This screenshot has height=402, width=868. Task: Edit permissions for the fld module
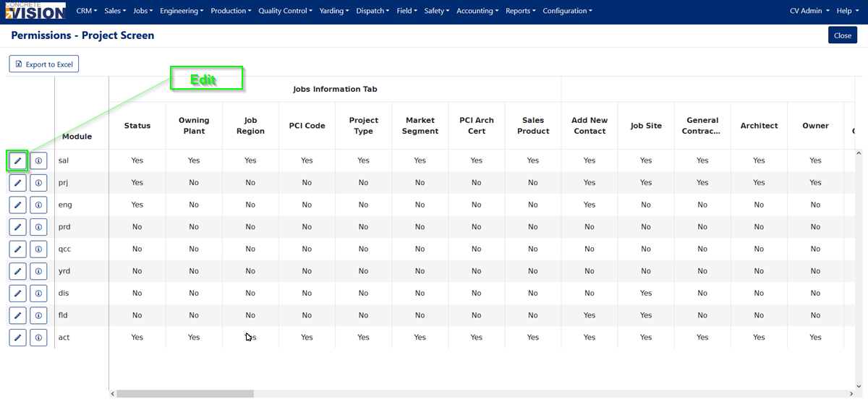[x=18, y=315]
